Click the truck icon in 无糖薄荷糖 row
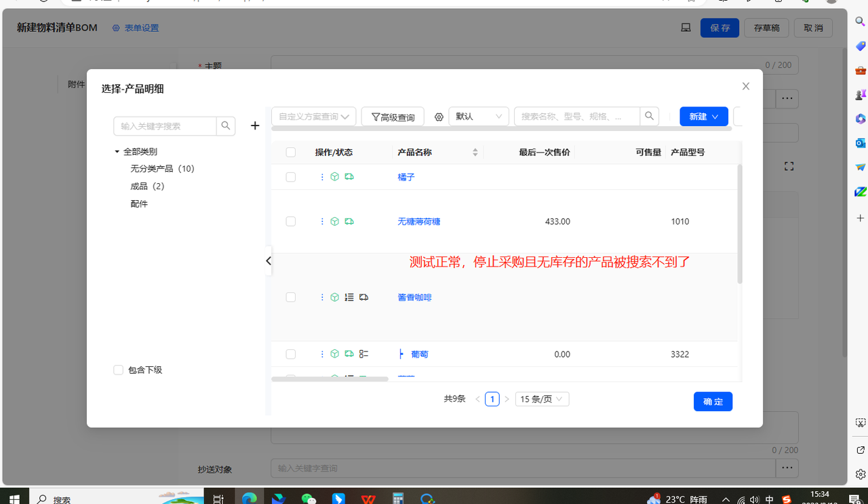 [349, 222]
